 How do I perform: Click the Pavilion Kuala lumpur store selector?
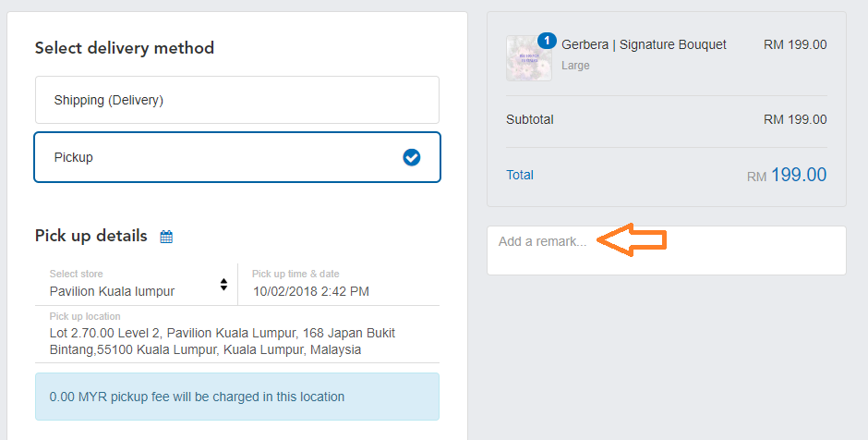coord(136,285)
